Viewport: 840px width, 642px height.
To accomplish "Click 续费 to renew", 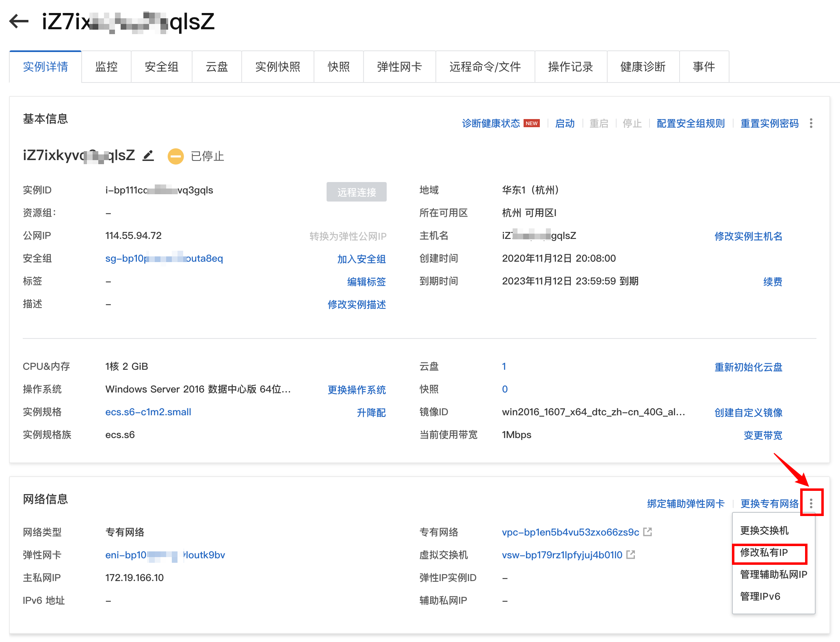I will [773, 282].
